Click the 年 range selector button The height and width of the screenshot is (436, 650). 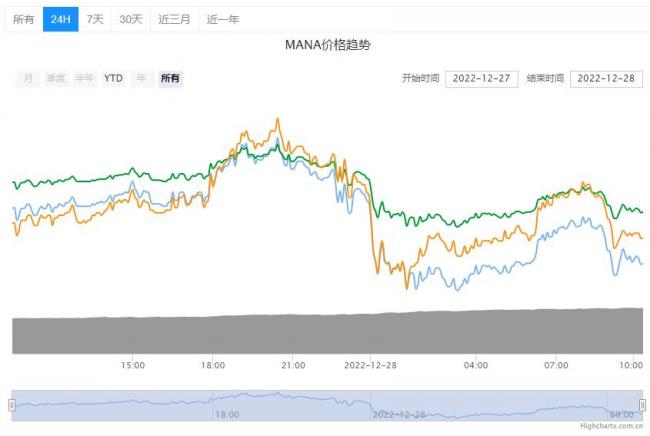click(x=141, y=78)
